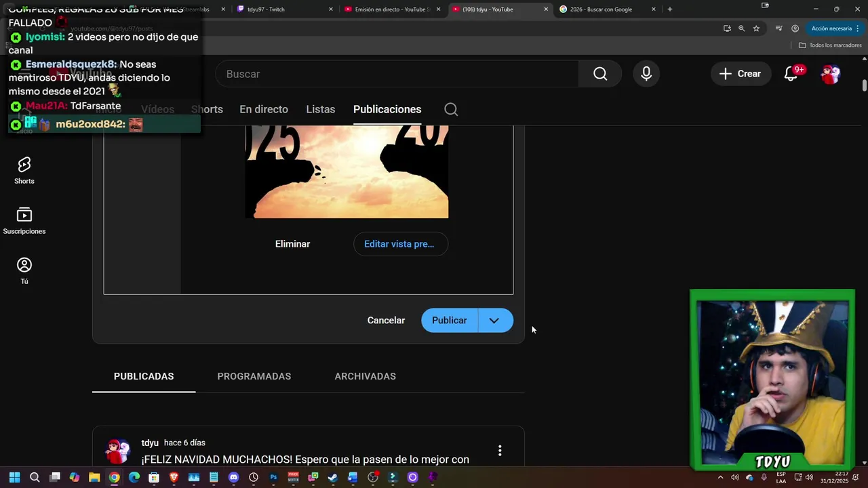This screenshot has width=868, height=488.
Task: Open the Shorts channel tab
Action: point(207,109)
